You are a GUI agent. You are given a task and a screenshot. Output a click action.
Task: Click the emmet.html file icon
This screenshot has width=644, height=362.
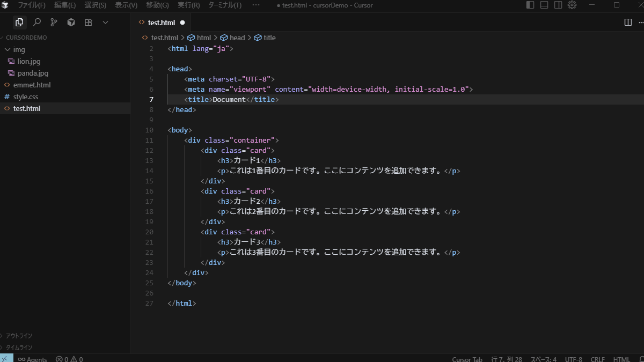tap(7, 85)
